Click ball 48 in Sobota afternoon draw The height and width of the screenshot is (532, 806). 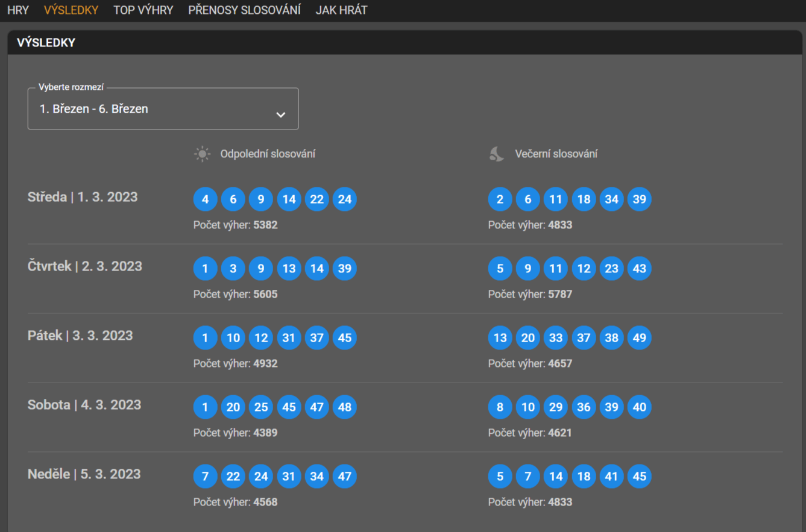(345, 407)
